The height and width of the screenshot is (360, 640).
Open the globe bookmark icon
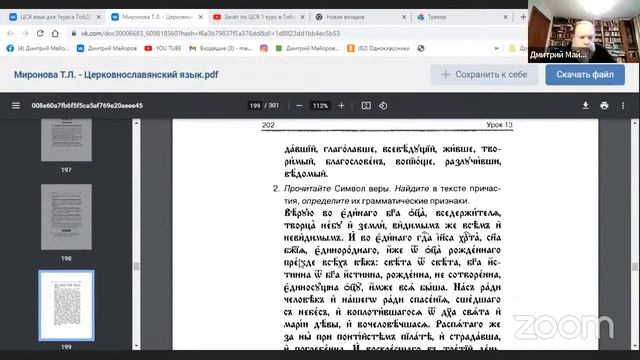(421, 48)
